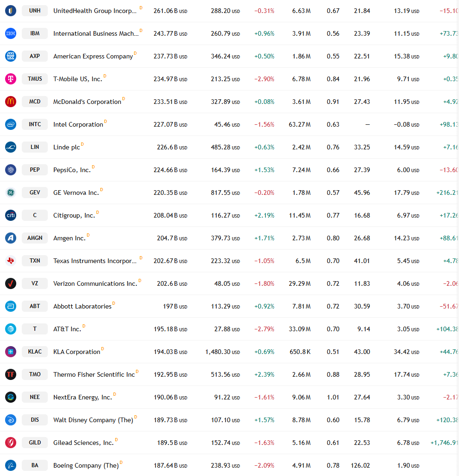This screenshot has width=459, height=476.
Task: Click the KLA Corporation logo icon
Action: pyautogui.click(x=11, y=352)
